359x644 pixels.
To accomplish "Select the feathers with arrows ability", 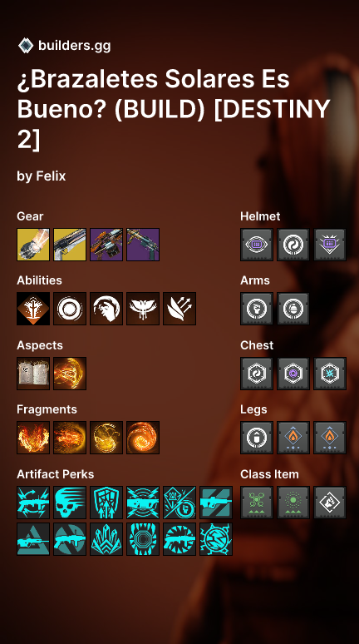I will (x=179, y=309).
